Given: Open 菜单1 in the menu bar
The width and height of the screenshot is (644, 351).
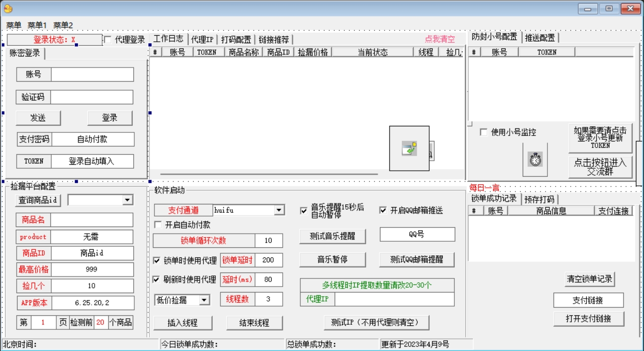Looking at the screenshot, I should [37, 25].
